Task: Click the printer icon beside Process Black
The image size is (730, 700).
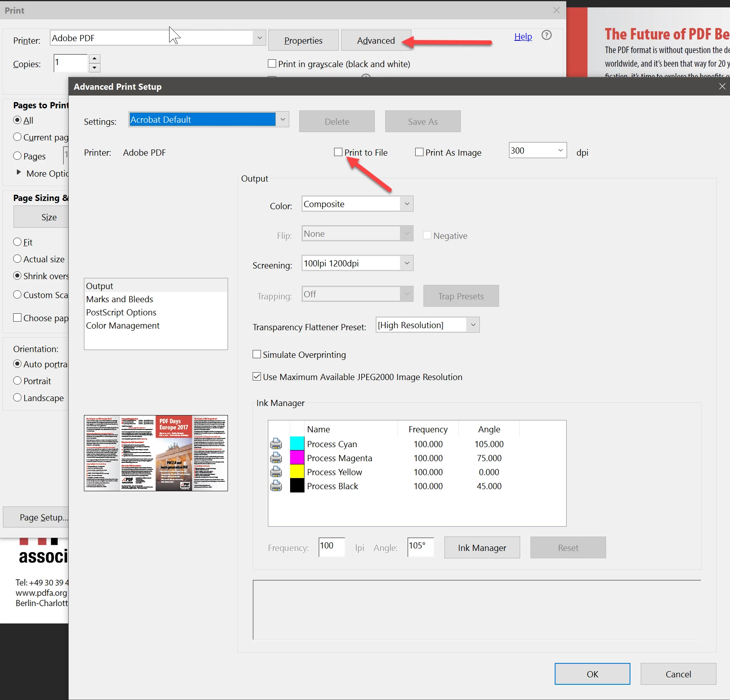Action: [x=276, y=486]
